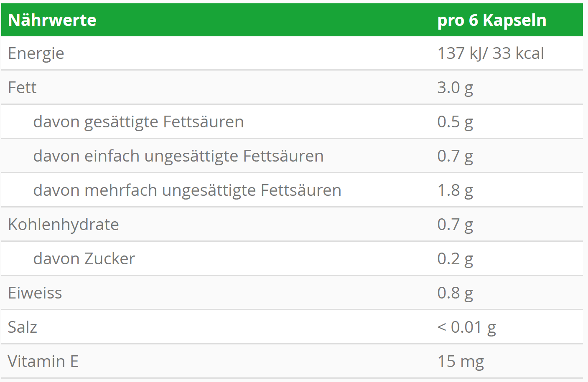Click the 'pro 6 Kapseln' header

pos(491,20)
